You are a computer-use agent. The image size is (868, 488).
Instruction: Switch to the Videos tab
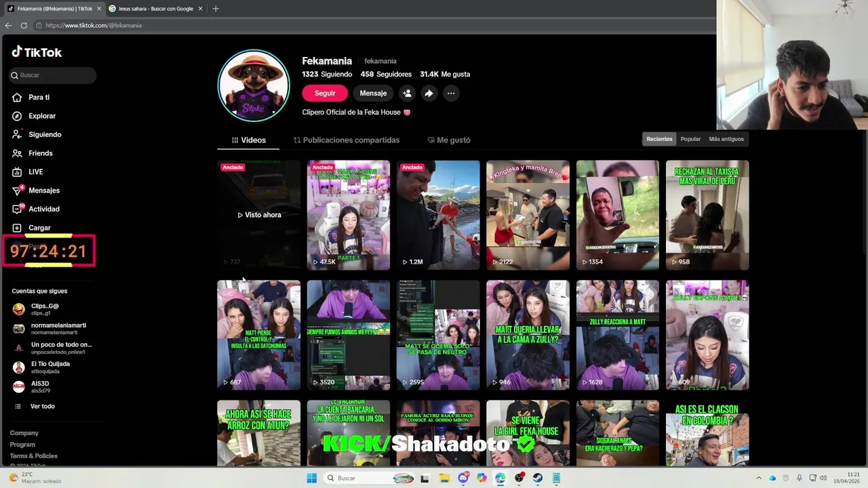pos(249,140)
